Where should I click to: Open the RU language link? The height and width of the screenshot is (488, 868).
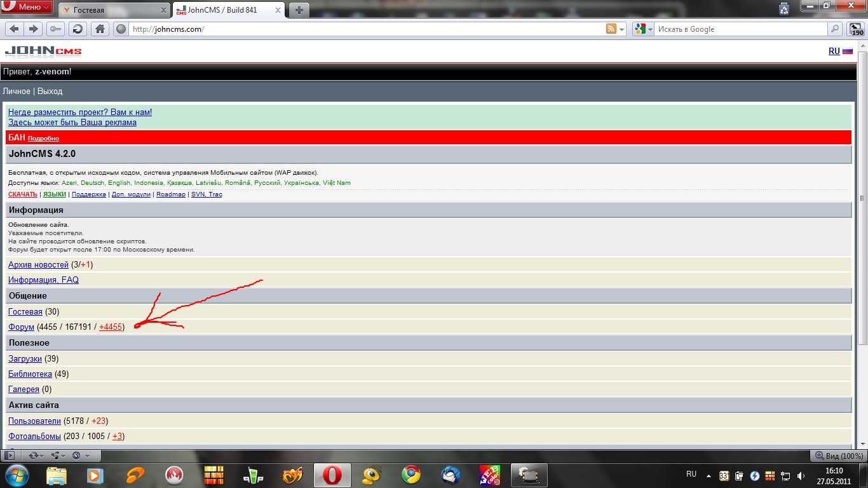pyautogui.click(x=834, y=51)
